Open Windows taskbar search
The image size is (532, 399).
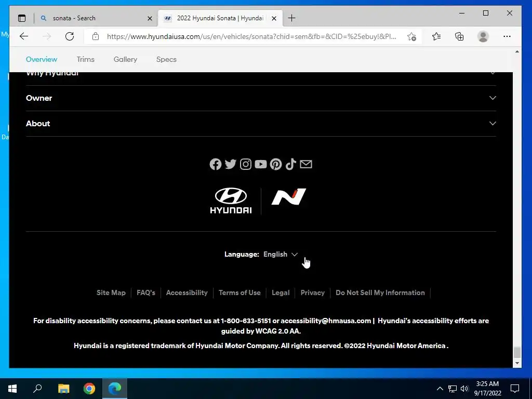click(37, 389)
